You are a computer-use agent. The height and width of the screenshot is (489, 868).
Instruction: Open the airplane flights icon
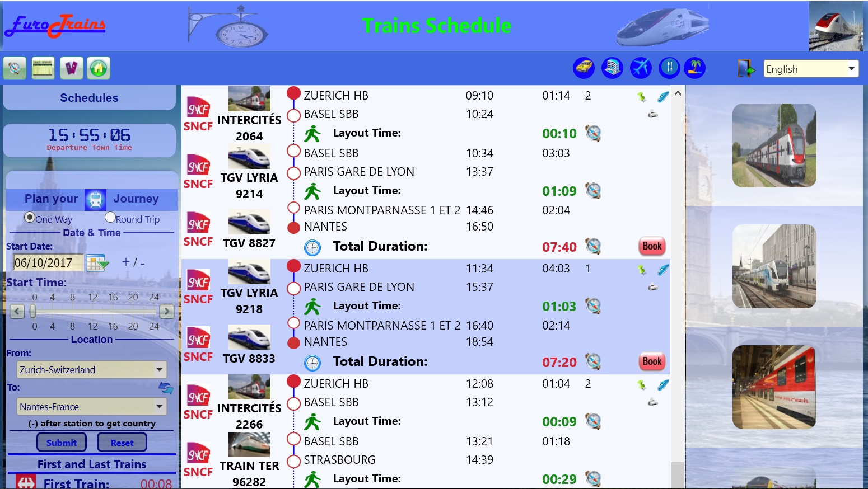coord(641,68)
